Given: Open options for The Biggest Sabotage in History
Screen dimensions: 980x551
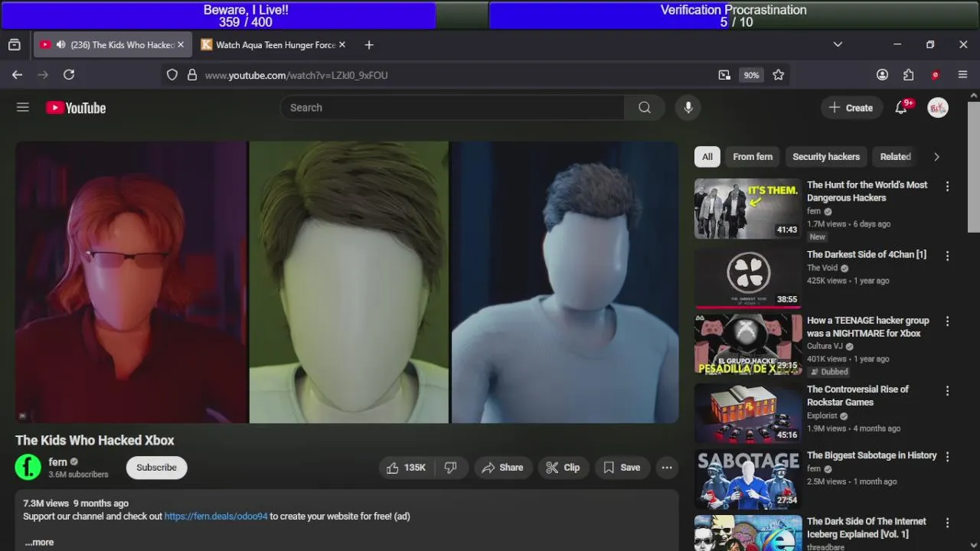Looking at the screenshot, I should pos(947,456).
